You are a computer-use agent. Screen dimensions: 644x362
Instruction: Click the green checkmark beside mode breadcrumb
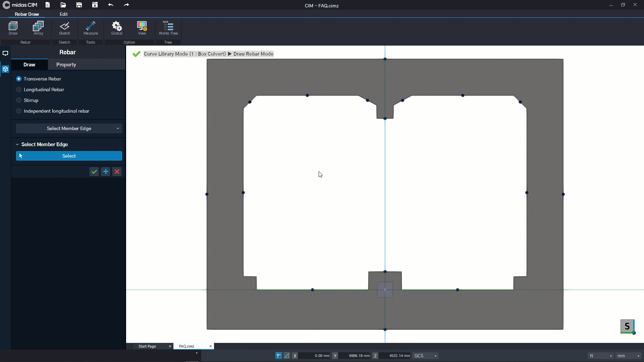coord(136,54)
